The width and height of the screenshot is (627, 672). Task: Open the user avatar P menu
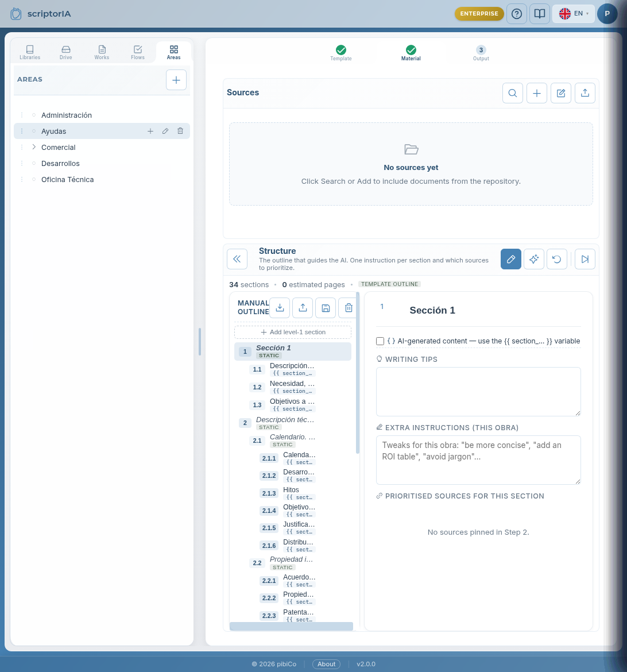(607, 14)
